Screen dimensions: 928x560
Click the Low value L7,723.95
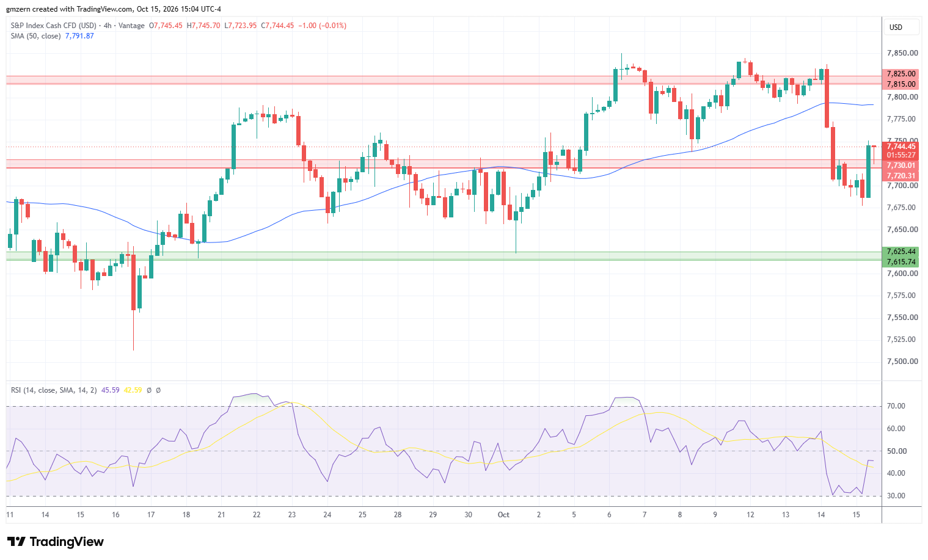click(x=241, y=26)
